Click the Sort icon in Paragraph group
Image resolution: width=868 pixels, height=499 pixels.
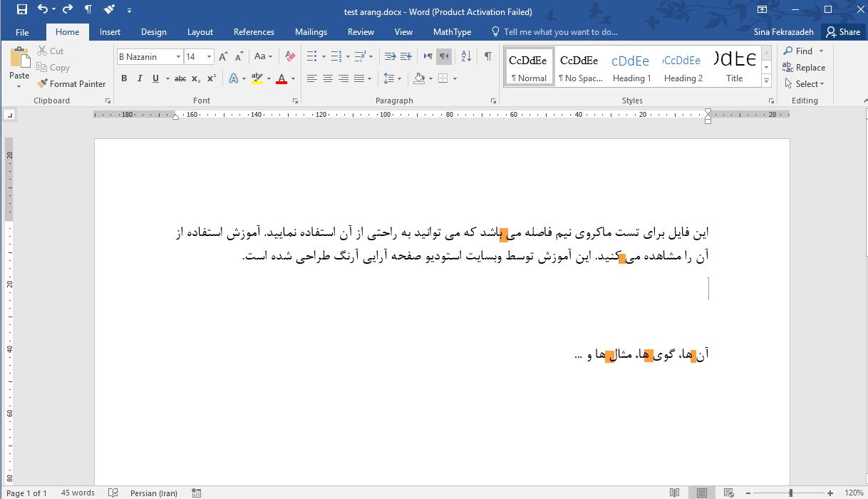pyautogui.click(x=466, y=56)
